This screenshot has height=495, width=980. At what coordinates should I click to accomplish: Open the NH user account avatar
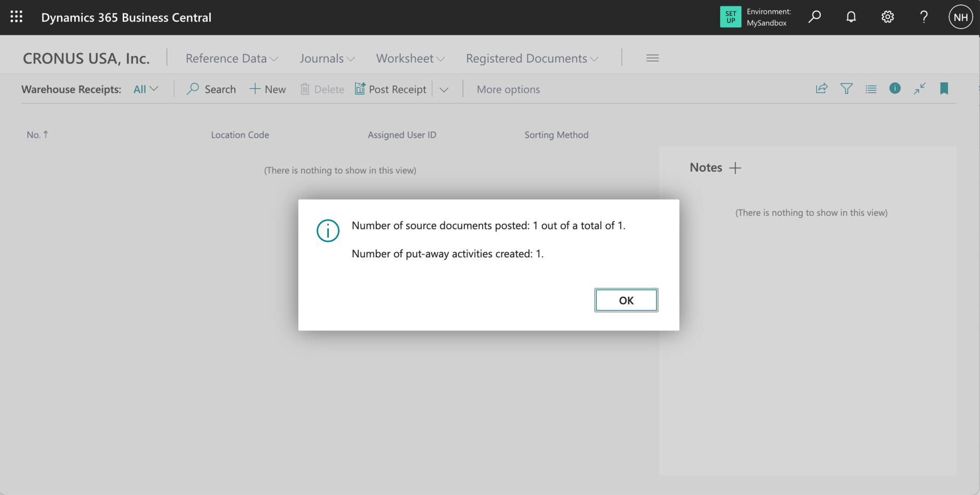[961, 17]
